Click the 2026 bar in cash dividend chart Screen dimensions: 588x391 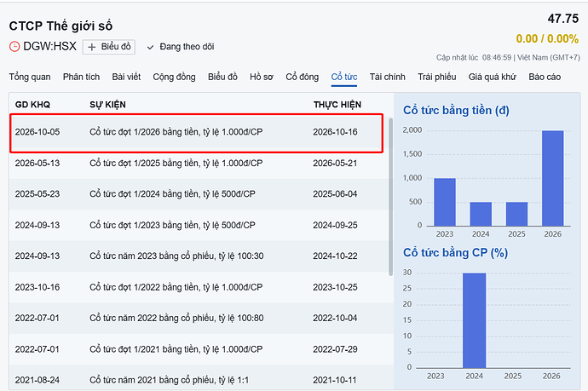coord(553,178)
